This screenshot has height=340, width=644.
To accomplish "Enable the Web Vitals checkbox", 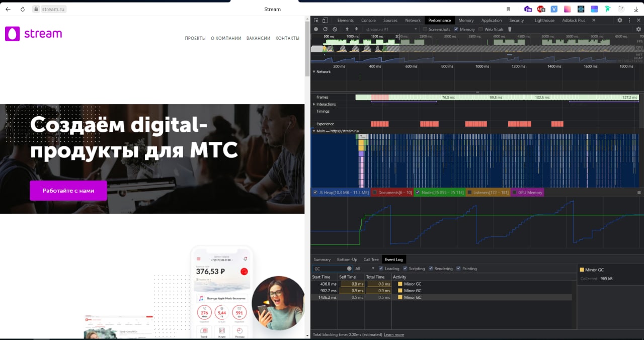I will tap(480, 29).
